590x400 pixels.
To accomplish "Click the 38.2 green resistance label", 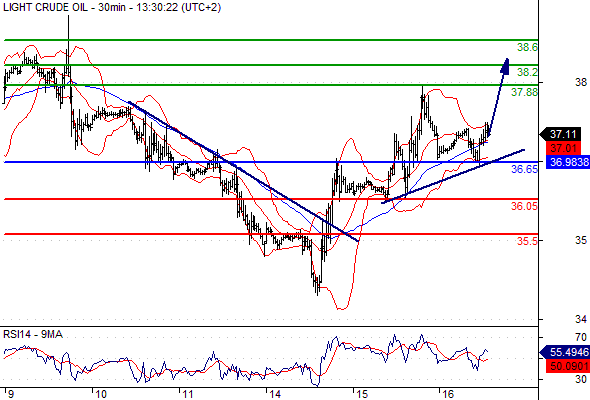I will click(527, 72).
